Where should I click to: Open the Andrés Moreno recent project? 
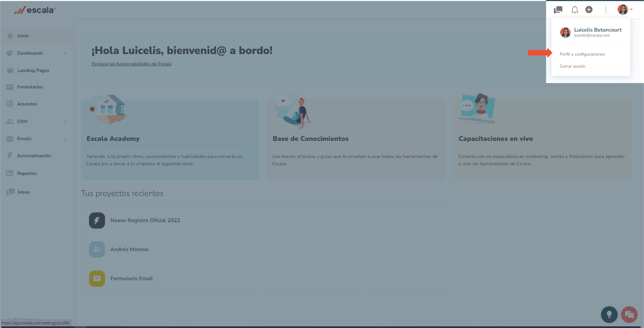[129, 249]
